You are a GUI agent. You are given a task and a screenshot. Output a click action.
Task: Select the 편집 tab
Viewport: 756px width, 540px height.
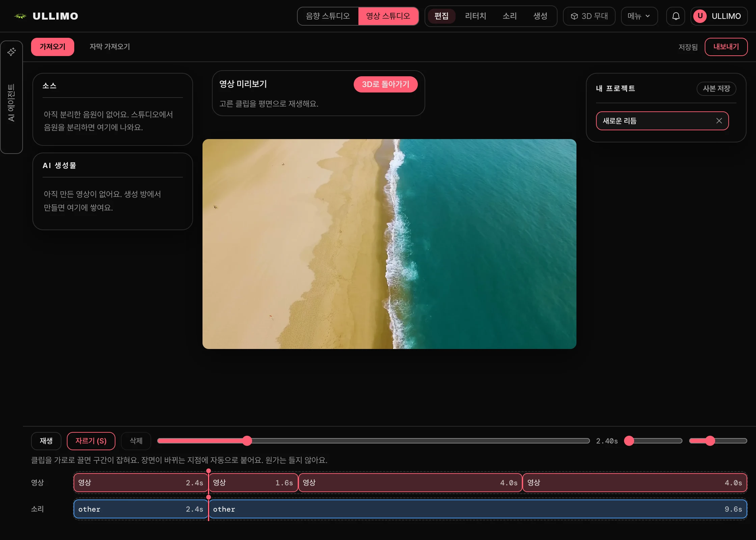point(441,16)
